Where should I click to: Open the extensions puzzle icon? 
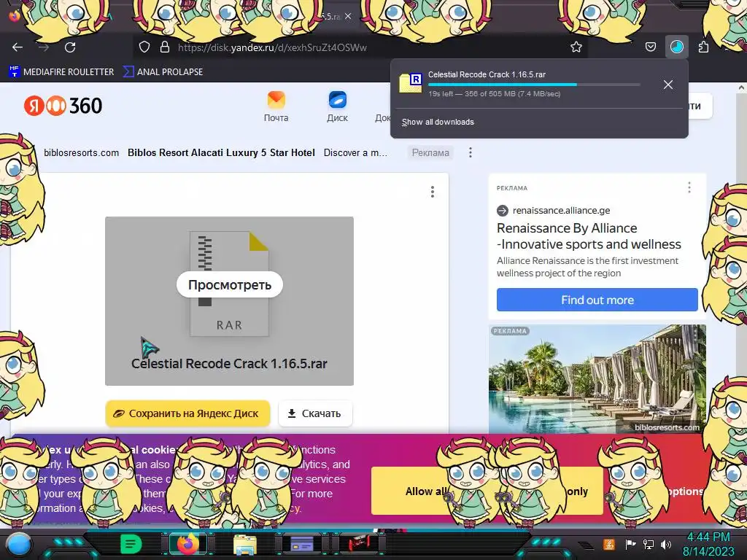click(x=703, y=47)
